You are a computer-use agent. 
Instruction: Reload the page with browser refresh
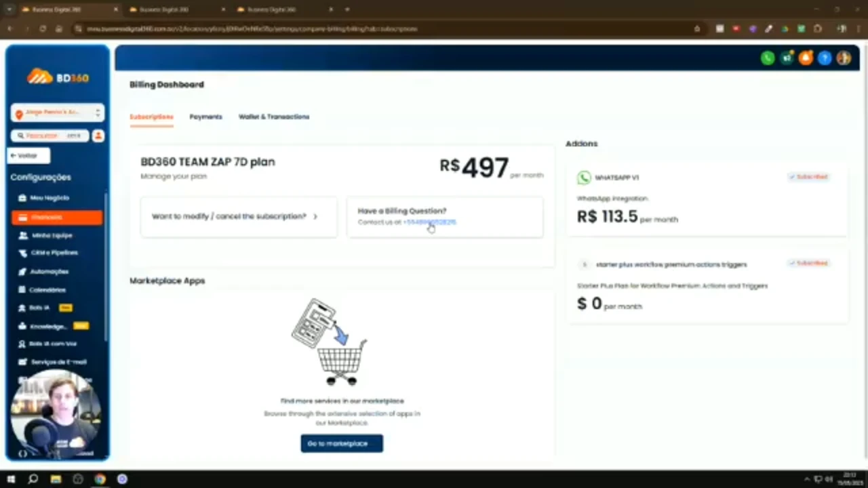(x=43, y=29)
